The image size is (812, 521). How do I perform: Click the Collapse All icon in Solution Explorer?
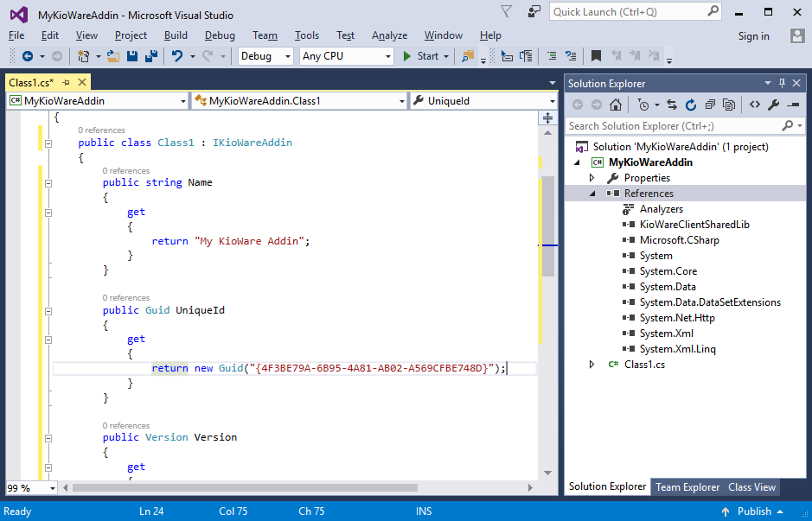click(x=710, y=105)
